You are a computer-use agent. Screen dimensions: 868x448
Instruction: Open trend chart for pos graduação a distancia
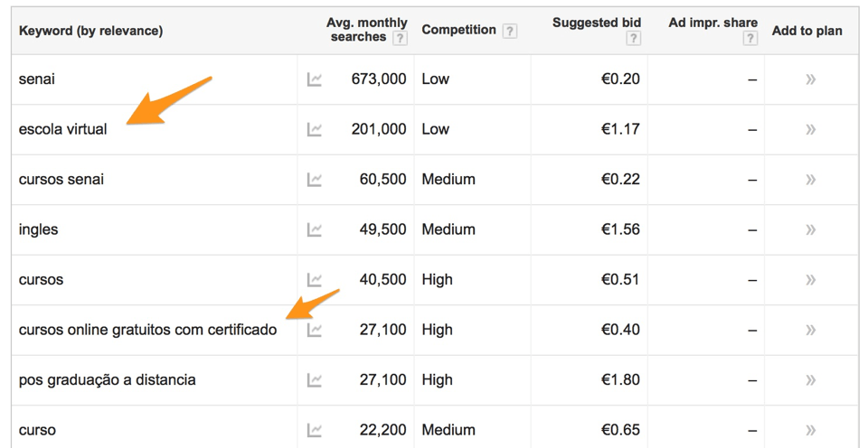tap(314, 380)
